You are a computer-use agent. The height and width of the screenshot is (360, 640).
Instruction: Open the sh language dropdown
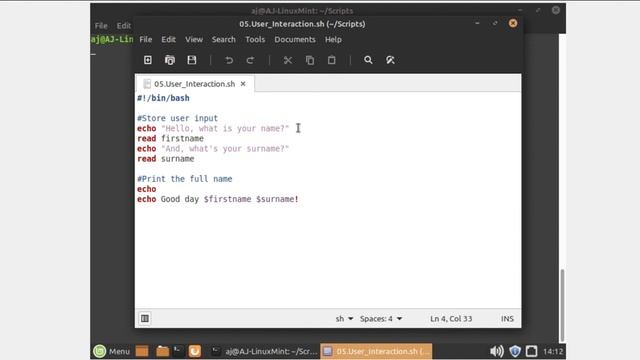tap(344, 318)
